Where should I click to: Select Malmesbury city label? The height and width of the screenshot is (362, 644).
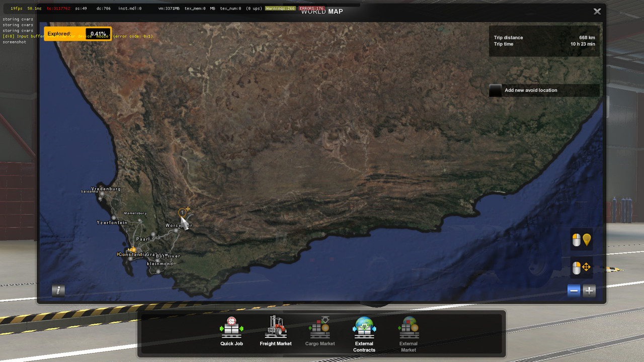tap(135, 213)
